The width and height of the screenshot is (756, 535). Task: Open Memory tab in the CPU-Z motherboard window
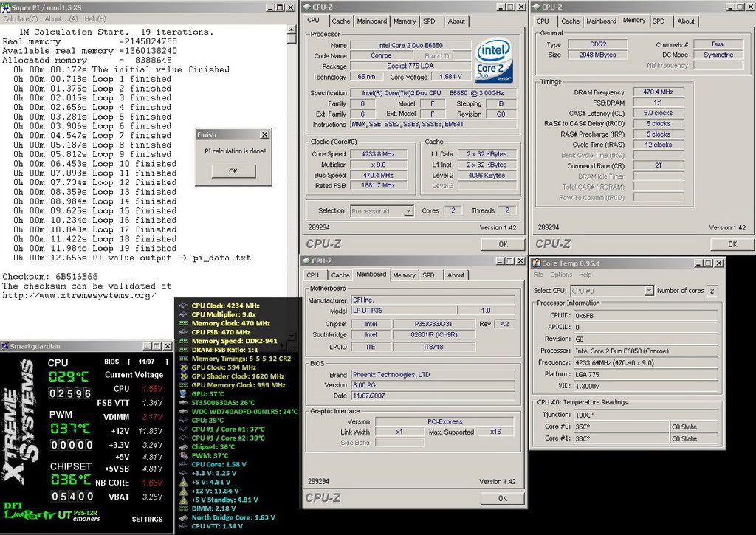pos(404,275)
